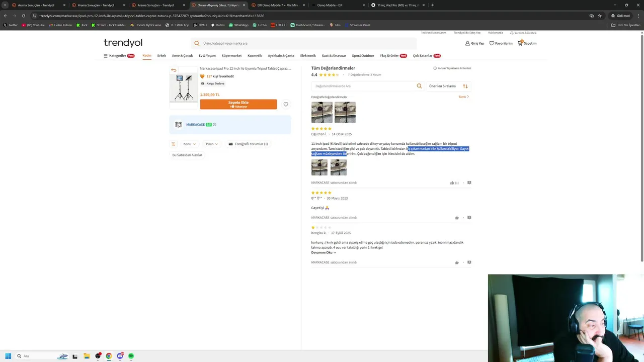This screenshot has width=644, height=362.
Task: Flag bengisu k.'s review
Action: [469, 262]
